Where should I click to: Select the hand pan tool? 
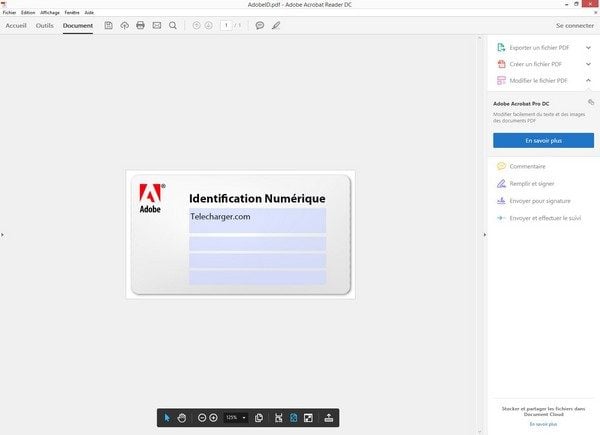tap(182, 418)
